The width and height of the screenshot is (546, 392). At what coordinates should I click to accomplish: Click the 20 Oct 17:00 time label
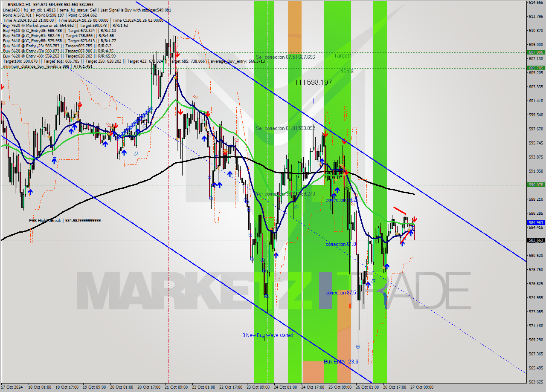[148, 387]
